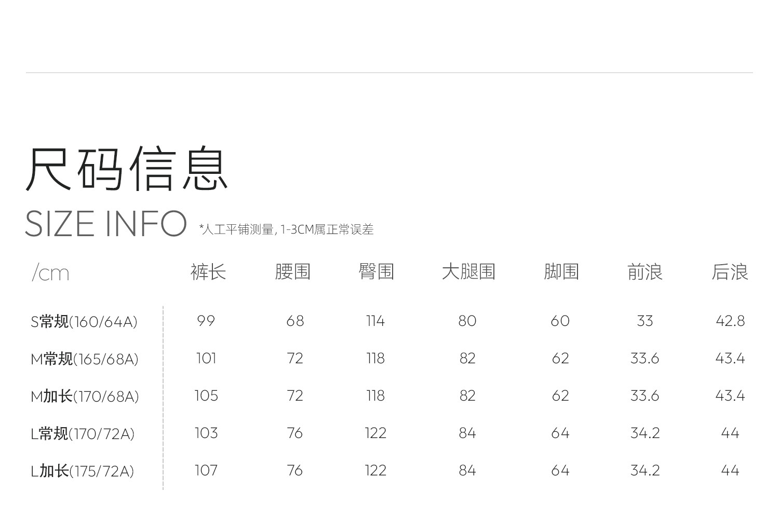Select the 后浪 column header
The image size is (779, 532).
[730, 272]
